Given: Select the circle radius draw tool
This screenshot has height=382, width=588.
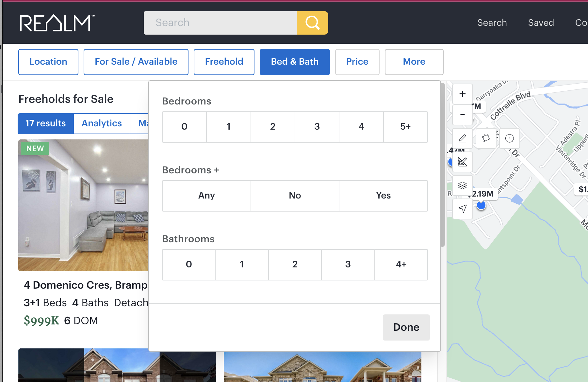Looking at the screenshot, I should tap(509, 138).
